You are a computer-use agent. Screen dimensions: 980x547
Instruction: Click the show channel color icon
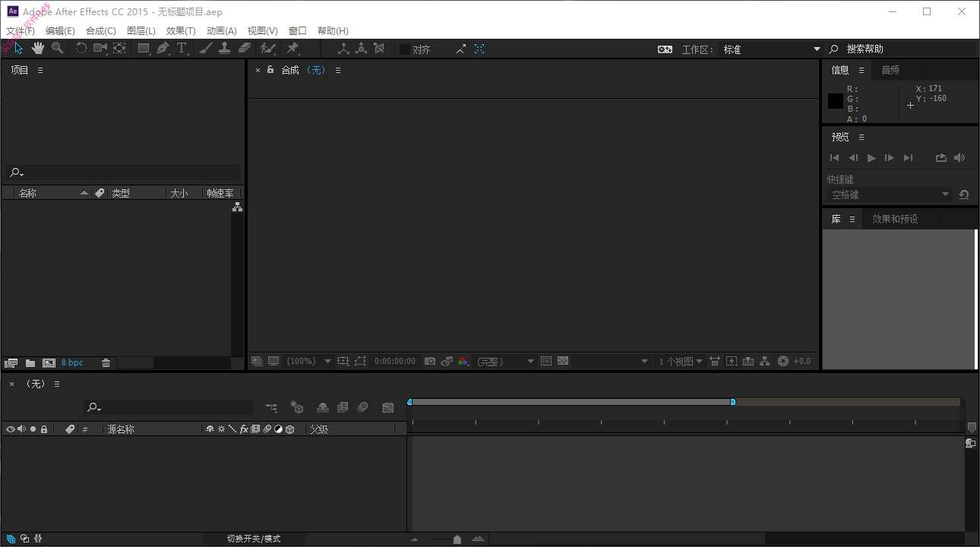463,361
